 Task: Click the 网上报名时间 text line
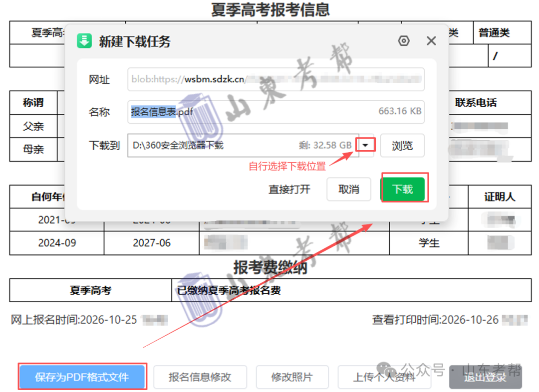point(89,320)
